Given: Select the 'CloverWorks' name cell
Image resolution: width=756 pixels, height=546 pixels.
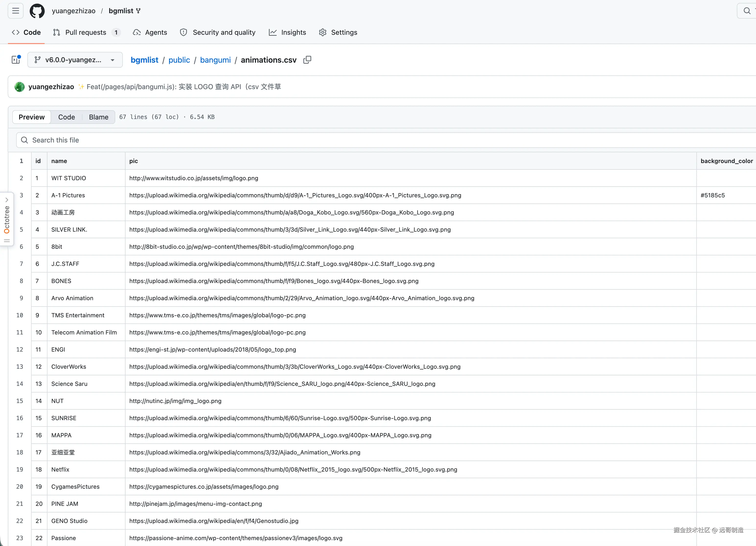Looking at the screenshot, I should point(86,367).
